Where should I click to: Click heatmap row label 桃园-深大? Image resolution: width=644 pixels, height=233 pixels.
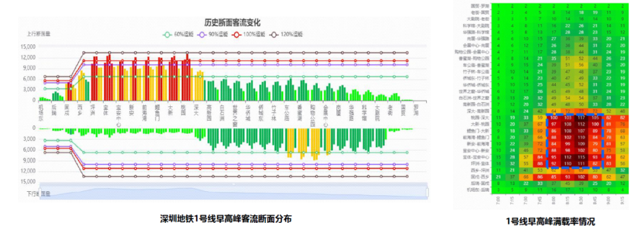tap(479, 117)
